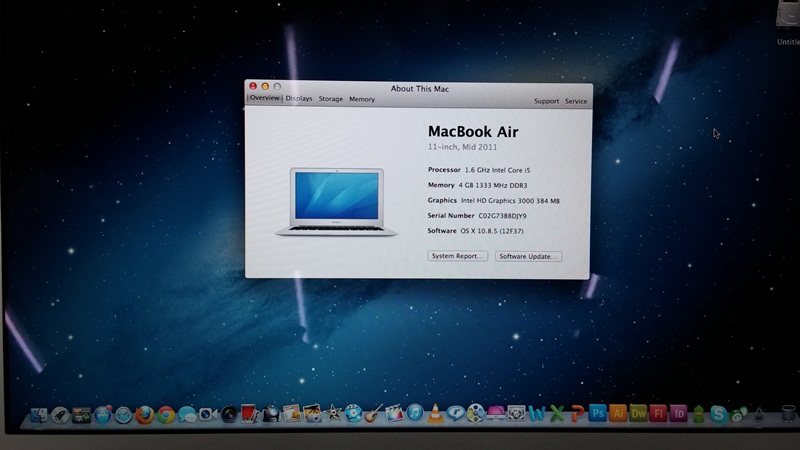Open Microsoft Excel X icon
This screenshot has height=450, width=800.
(557, 413)
